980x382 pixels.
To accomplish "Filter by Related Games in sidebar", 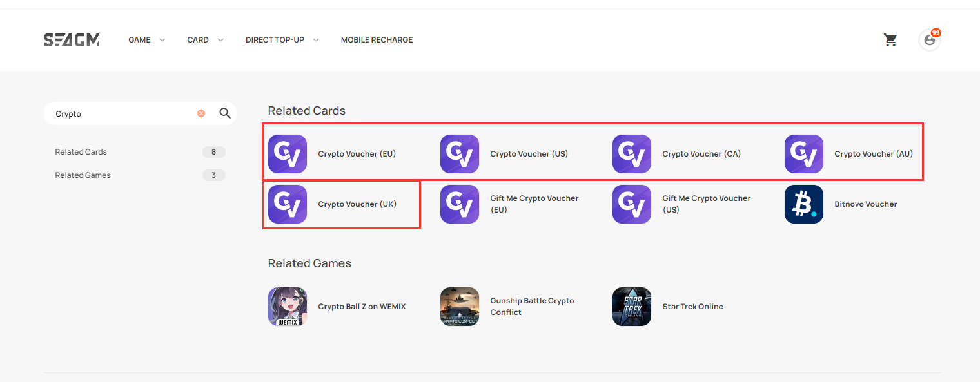I will pyautogui.click(x=83, y=175).
